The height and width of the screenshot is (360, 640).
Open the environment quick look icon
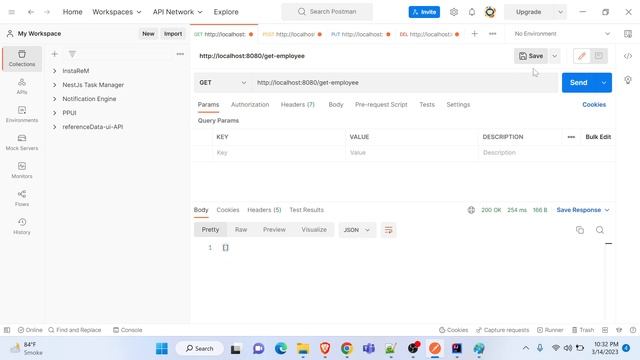(628, 34)
